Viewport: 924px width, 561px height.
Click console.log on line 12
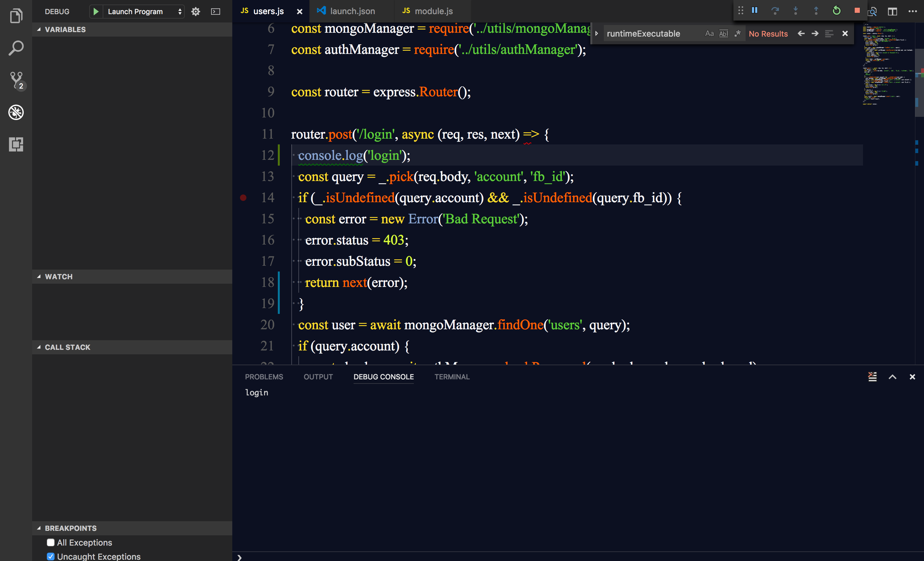click(x=330, y=155)
